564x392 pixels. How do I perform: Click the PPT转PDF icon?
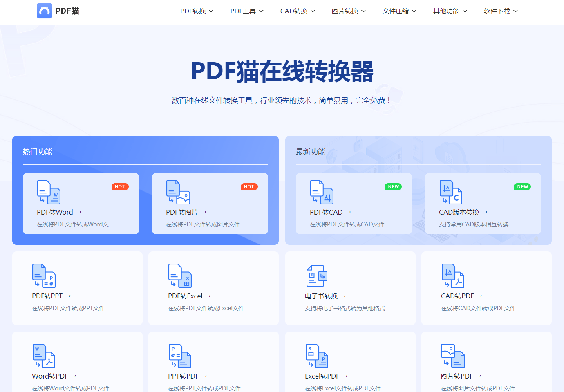pos(180,356)
